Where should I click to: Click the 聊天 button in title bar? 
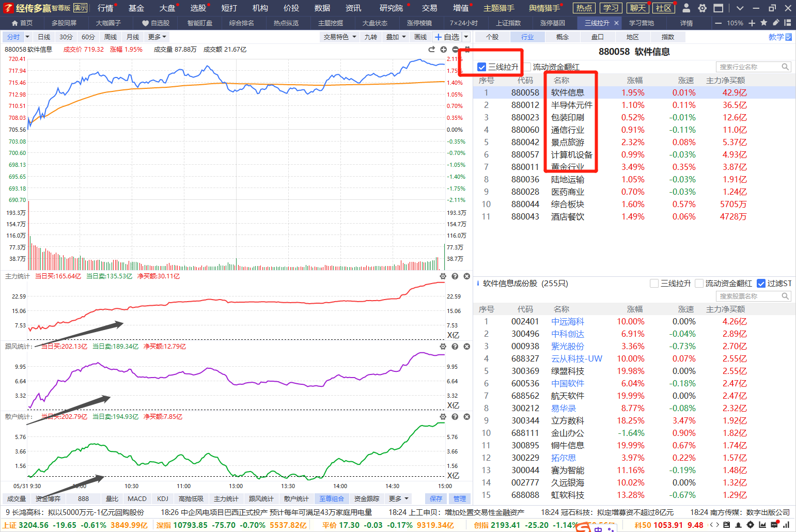tap(638, 8)
